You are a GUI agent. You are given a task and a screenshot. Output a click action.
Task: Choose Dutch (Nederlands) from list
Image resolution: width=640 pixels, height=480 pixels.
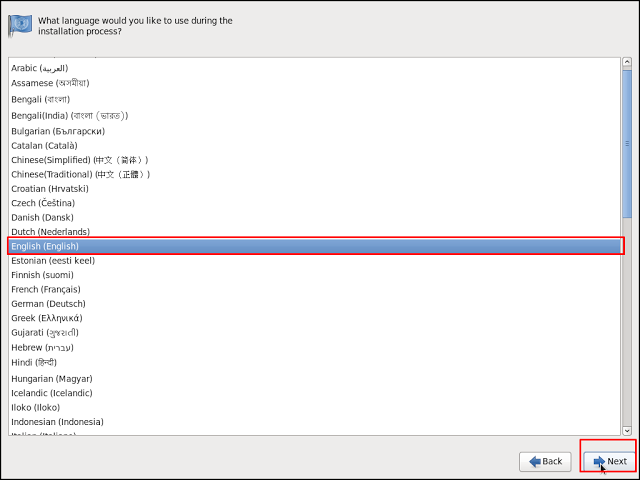51,232
